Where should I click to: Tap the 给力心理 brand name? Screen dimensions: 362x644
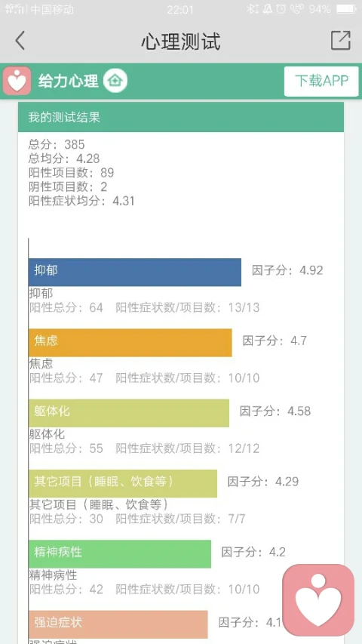click(x=68, y=81)
